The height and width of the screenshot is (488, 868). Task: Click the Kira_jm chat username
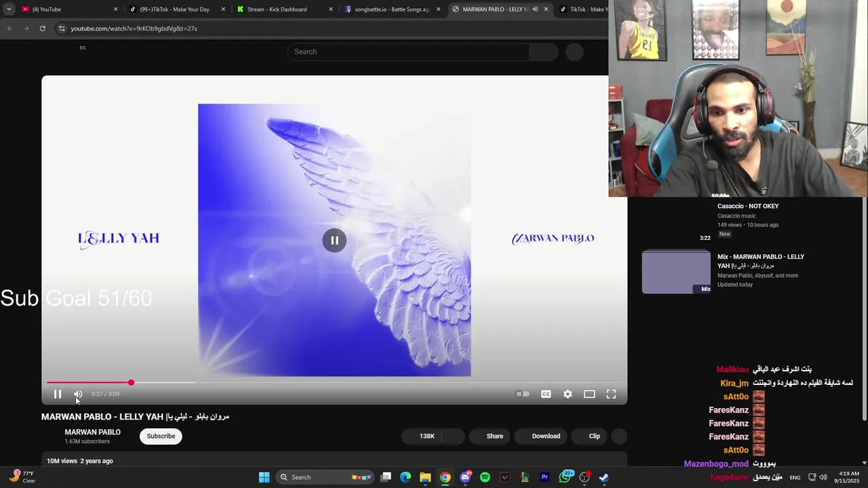[734, 383]
